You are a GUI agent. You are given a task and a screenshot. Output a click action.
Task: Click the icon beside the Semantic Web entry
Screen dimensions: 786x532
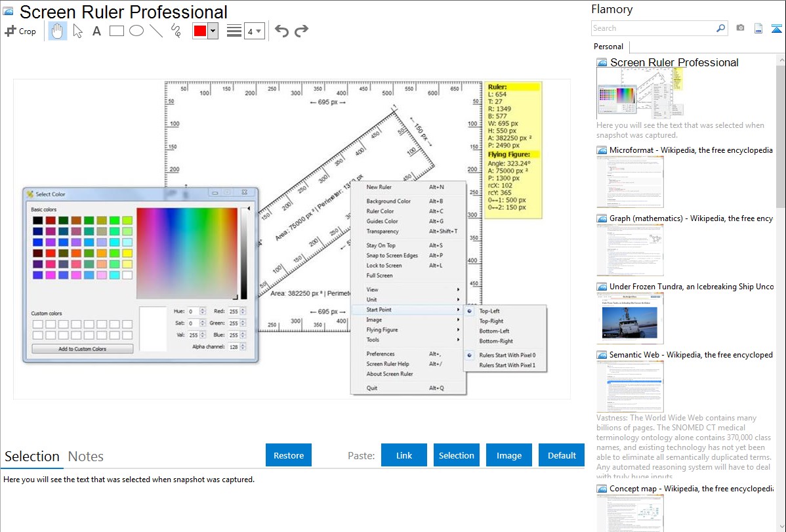tap(602, 355)
